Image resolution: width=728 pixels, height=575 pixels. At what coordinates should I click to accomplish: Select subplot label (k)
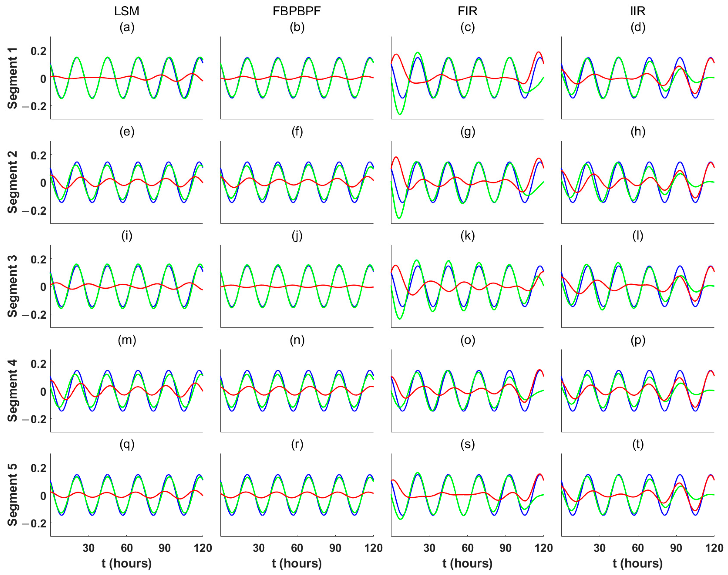pyautogui.click(x=467, y=236)
